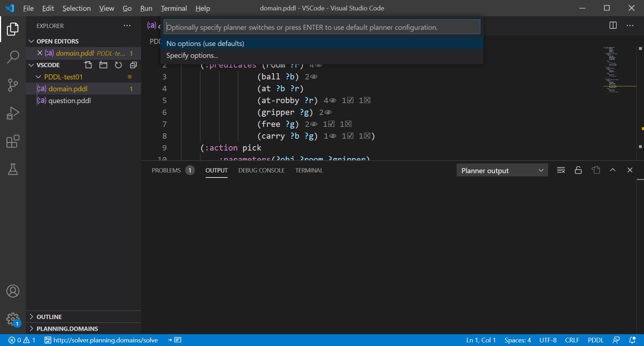Screen dimensions: 644x346
Task: Collapse all folders in Explorer
Action: click(x=134, y=65)
